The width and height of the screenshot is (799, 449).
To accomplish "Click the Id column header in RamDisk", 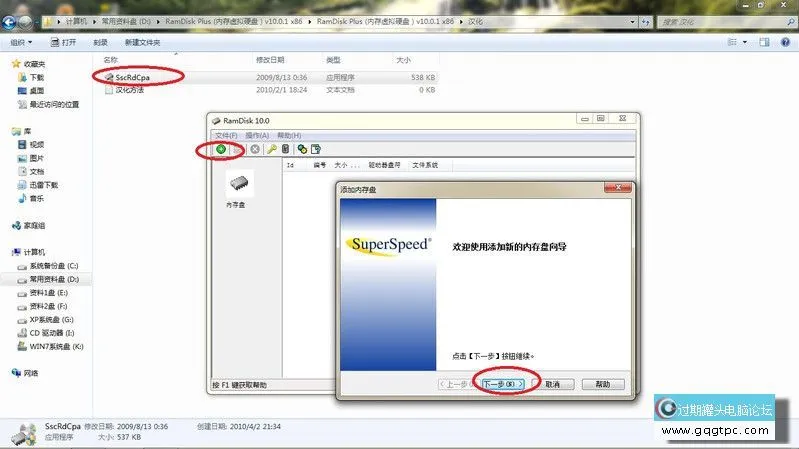I will tap(290, 165).
